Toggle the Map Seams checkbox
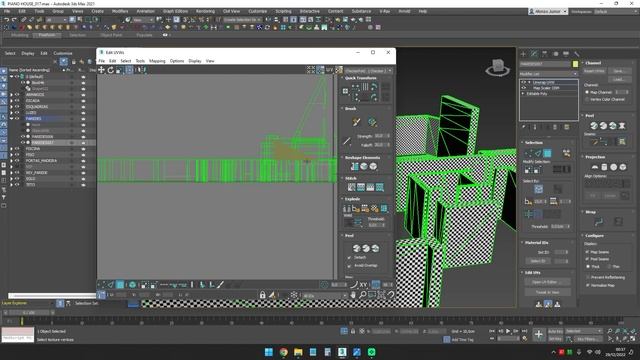 [x=587, y=252]
